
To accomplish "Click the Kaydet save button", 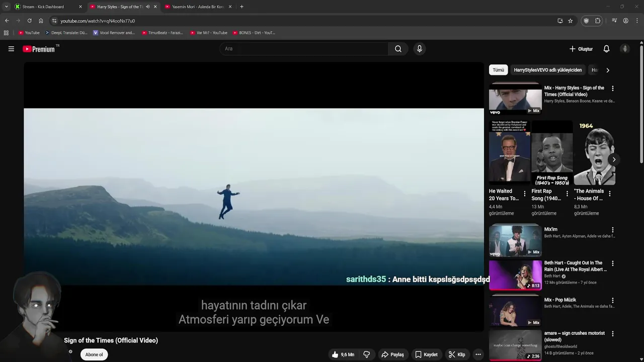I will [426, 354].
